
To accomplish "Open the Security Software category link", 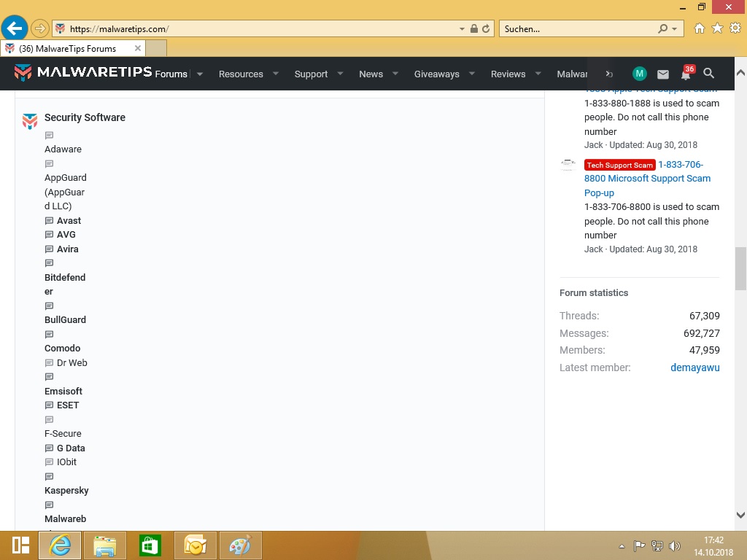I will tap(85, 117).
